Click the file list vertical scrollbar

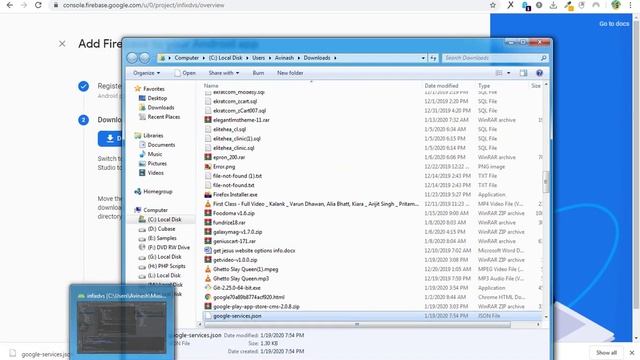(x=546, y=181)
